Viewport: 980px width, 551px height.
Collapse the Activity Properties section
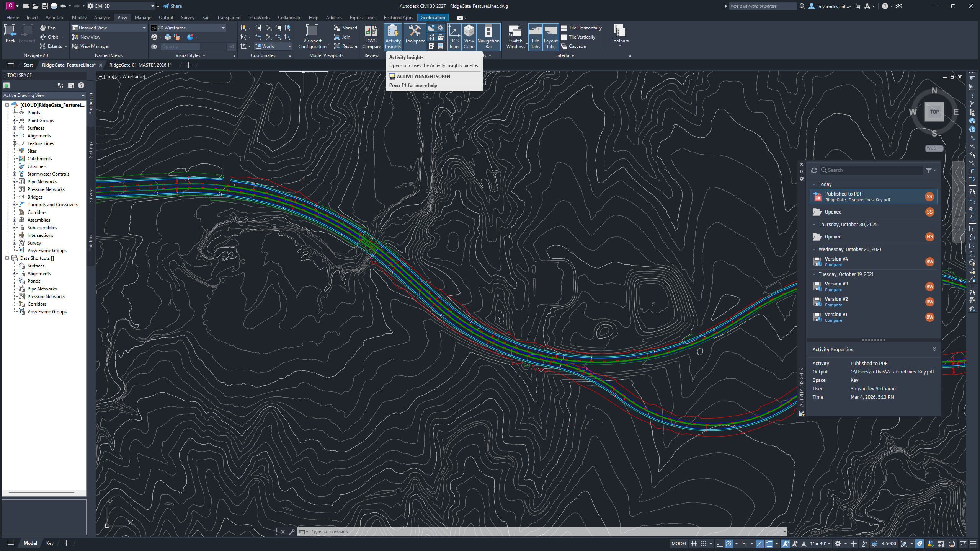tap(934, 349)
